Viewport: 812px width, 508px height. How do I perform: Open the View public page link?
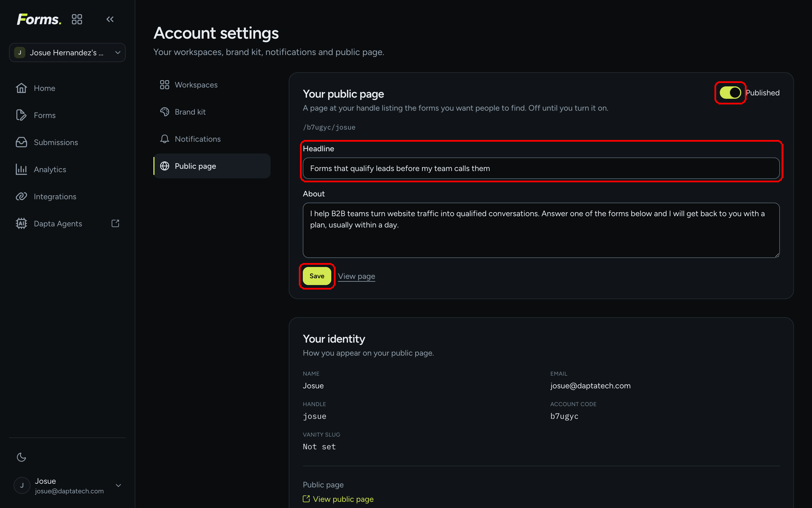[x=338, y=499]
